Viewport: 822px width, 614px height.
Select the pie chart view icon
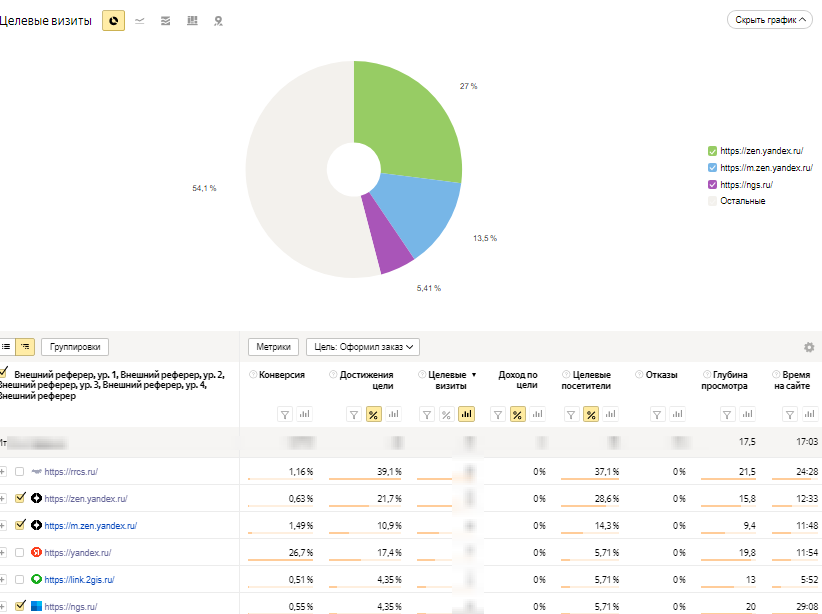point(113,21)
